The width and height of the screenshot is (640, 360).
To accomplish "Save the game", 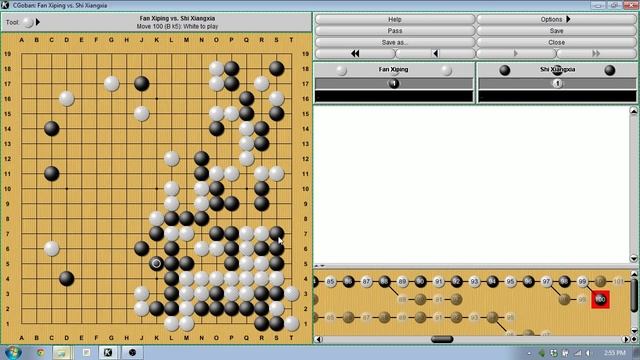I will [556, 31].
